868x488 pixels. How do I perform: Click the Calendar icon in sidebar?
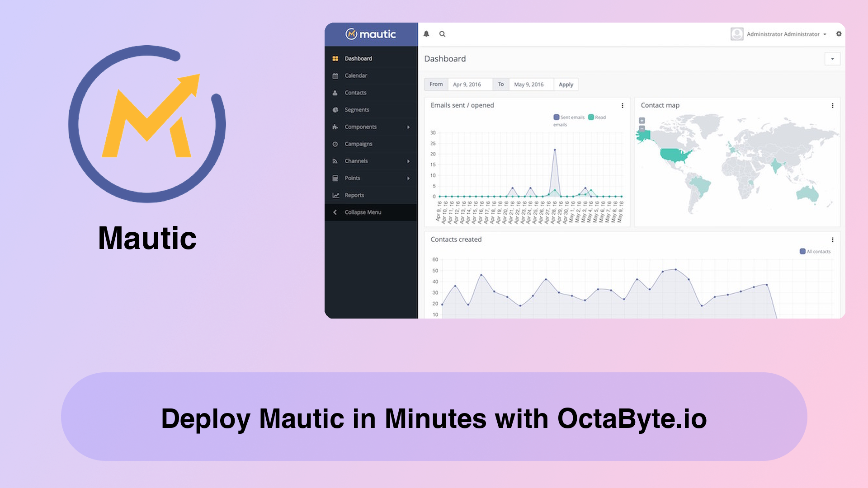[335, 75]
